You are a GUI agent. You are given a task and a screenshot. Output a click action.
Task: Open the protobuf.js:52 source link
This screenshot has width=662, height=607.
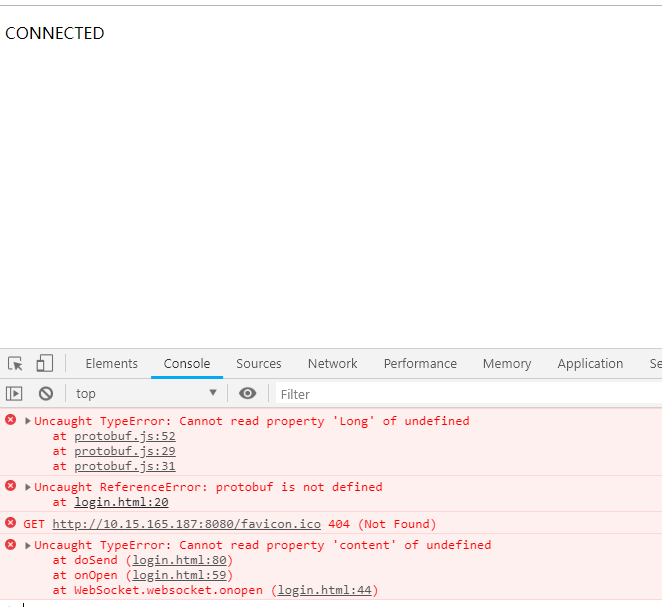coord(125,436)
